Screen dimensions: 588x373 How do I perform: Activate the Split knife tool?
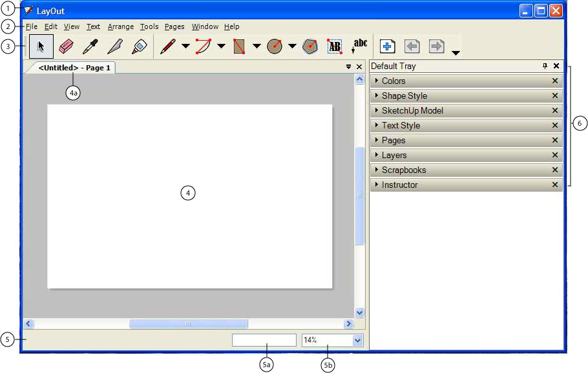coord(115,46)
